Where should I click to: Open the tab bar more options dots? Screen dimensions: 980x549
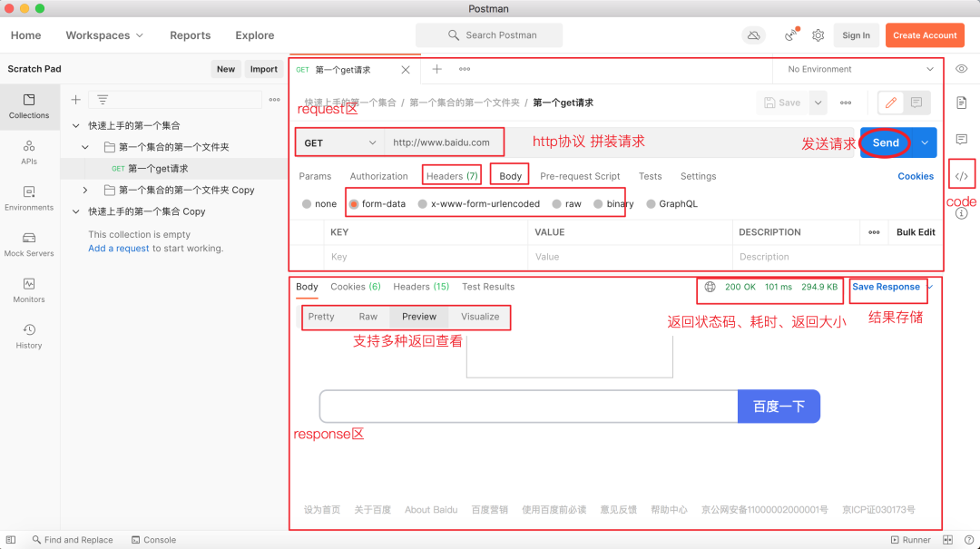465,69
